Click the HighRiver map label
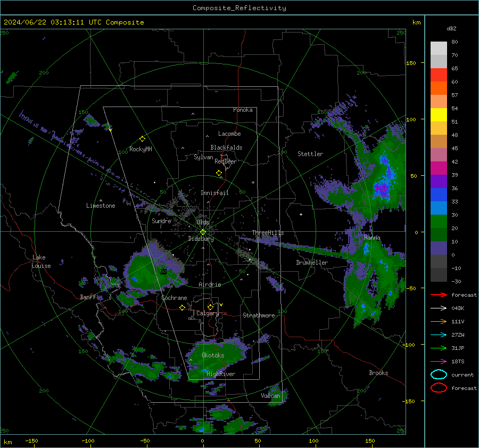This screenshot has width=479, height=448. [x=221, y=374]
